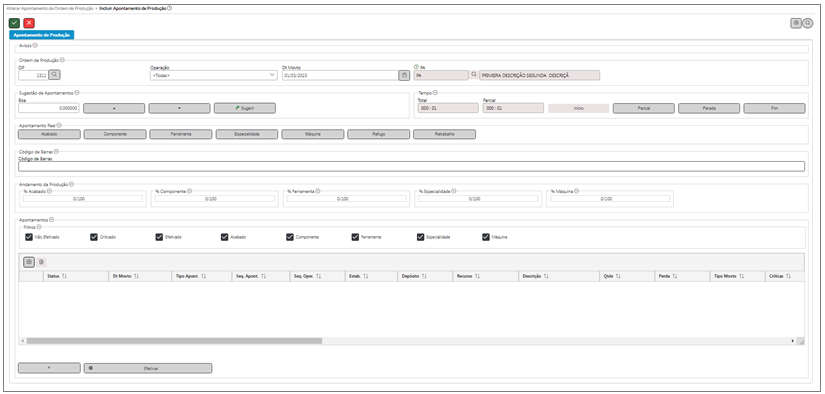Image resolution: width=825 pixels, height=394 pixels.
Task: Go back via Alterar Apontamento breadcrumb
Action: coord(50,8)
